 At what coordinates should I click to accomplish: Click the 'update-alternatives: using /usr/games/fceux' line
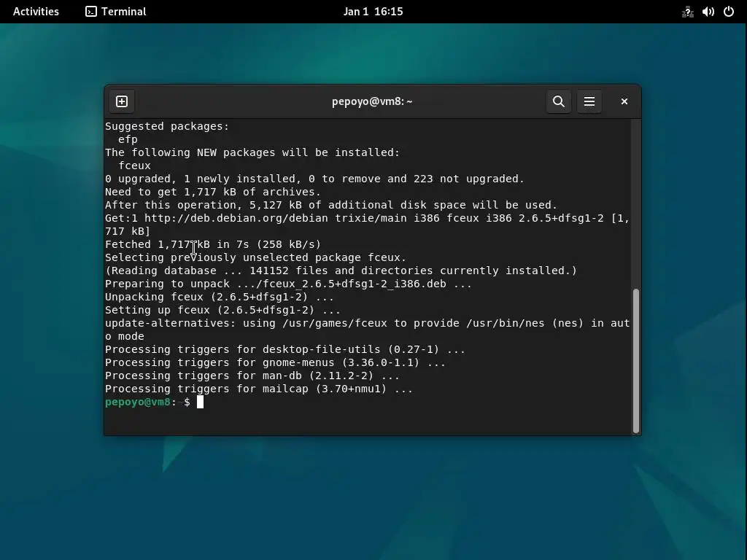[x=368, y=330]
